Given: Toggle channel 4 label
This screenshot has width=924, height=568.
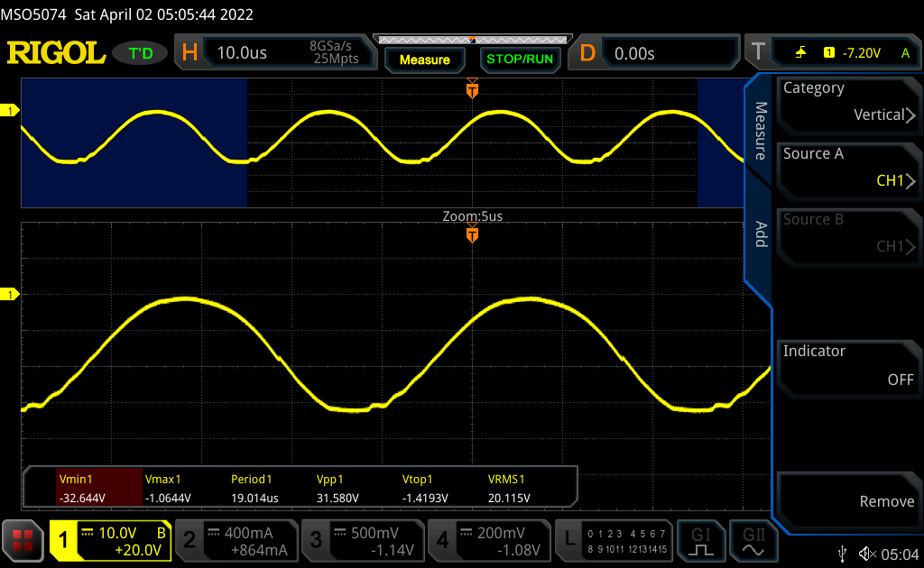Looking at the screenshot, I should coord(442,540).
